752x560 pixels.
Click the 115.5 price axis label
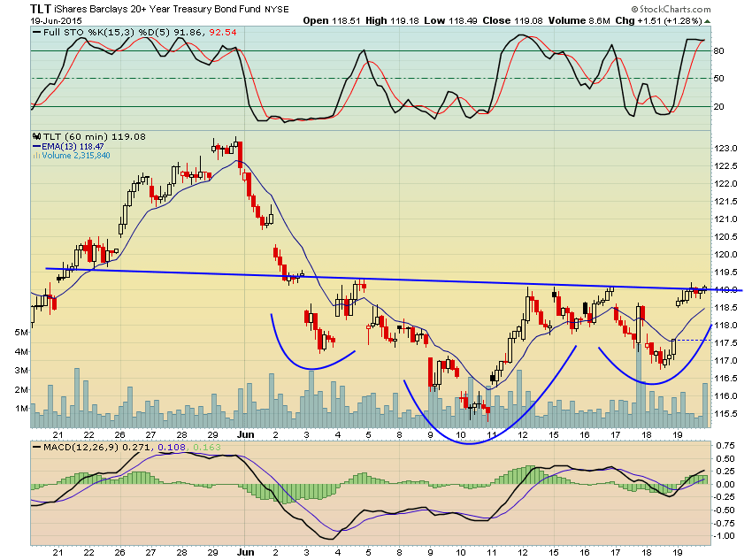725,413
